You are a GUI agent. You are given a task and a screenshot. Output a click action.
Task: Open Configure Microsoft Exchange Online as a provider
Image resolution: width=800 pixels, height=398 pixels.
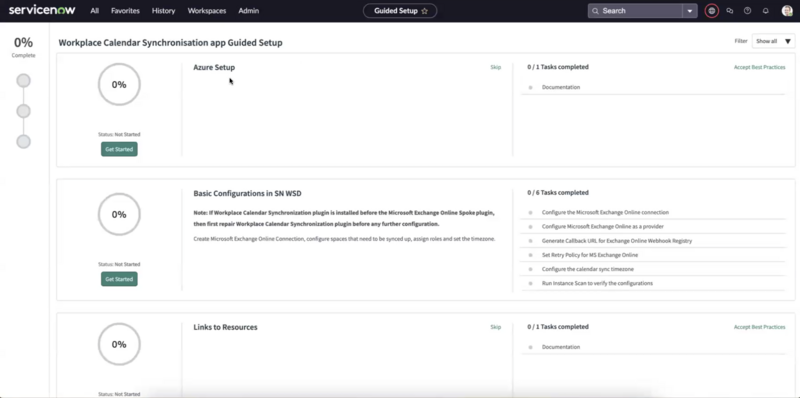pos(603,227)
